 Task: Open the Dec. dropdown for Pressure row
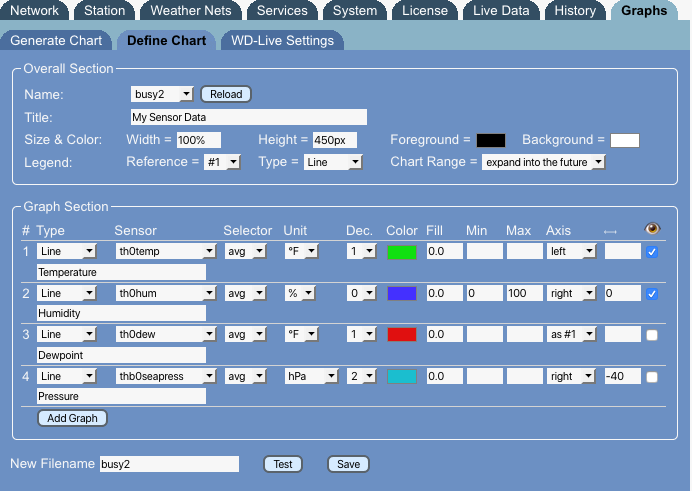[361, 376]
